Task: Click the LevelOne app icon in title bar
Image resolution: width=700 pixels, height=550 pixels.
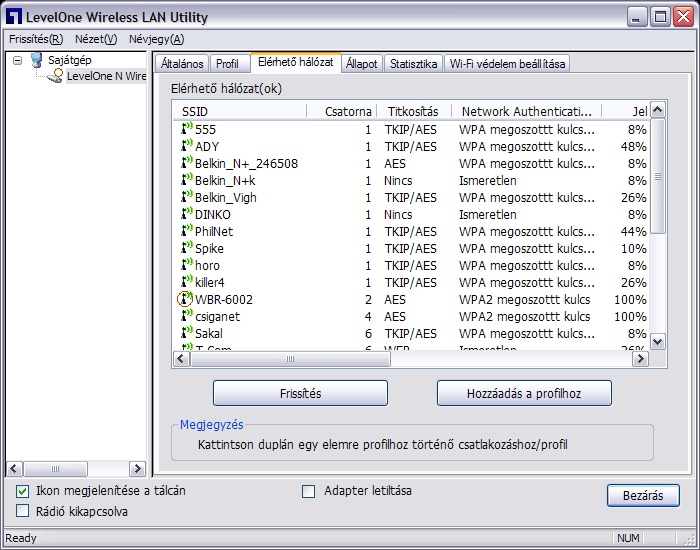Action: coord(14,17)
